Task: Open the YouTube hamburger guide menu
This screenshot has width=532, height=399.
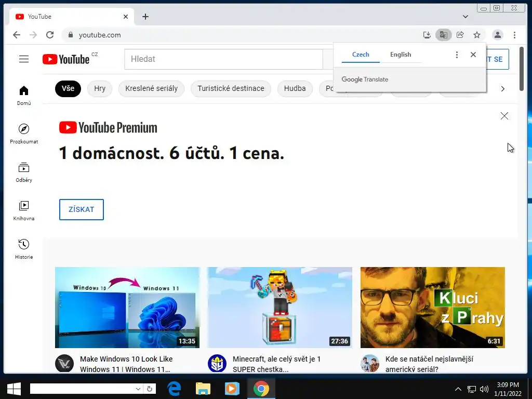Action: coord(24,59)
